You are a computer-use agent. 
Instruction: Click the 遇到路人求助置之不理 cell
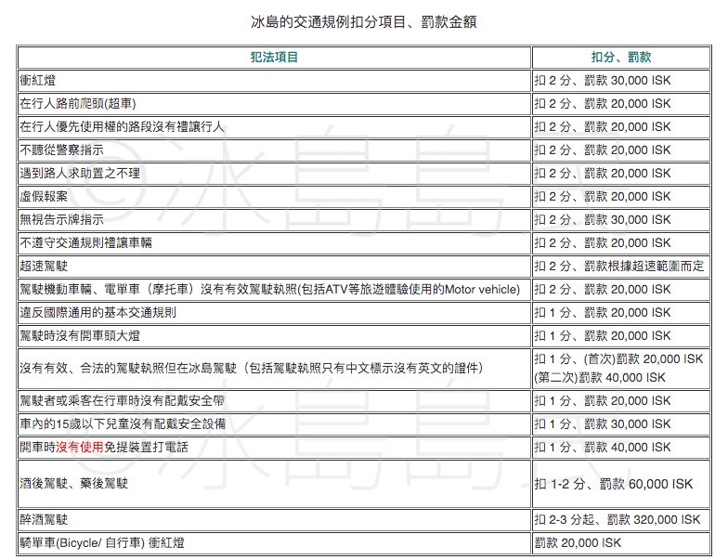coord(274,173)
